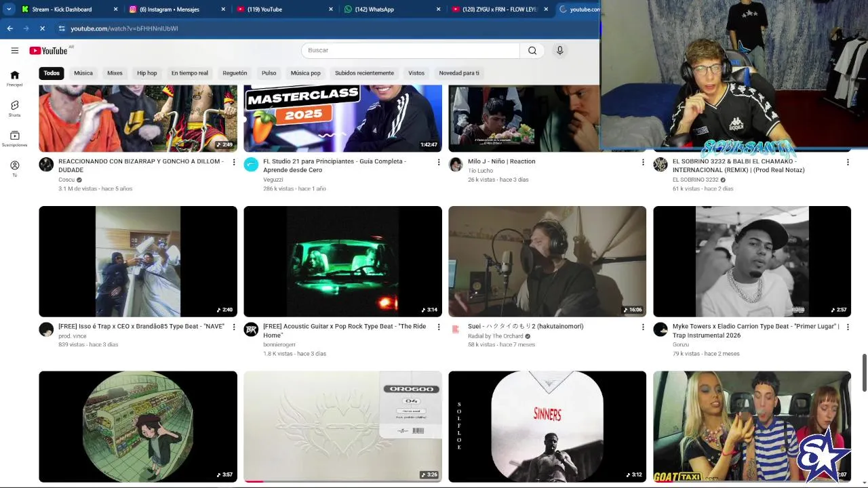The image size is (868, 488).
Task: Open Radial by The Orchard channel link
Action: coord(496,336)
